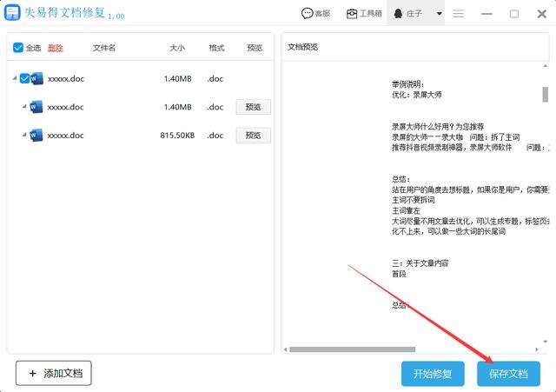Toggle the 全选 select-all checkbox

[x=18, y=48]
